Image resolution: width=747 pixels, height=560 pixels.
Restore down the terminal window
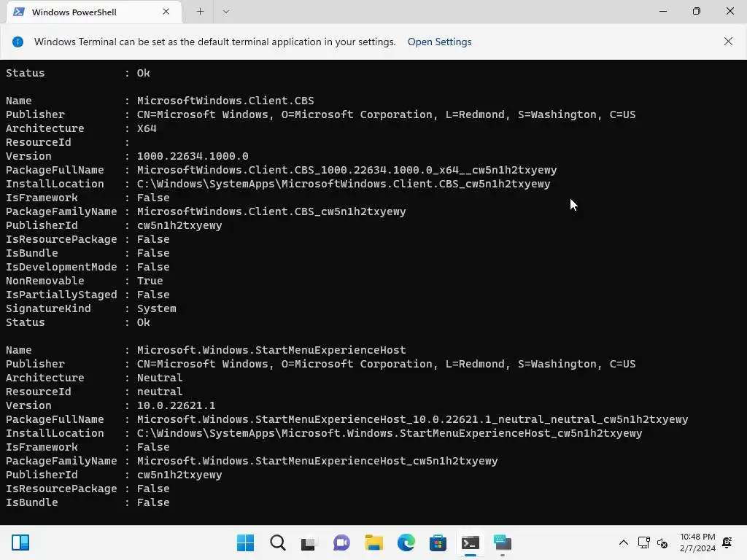(x=697, y=11)
